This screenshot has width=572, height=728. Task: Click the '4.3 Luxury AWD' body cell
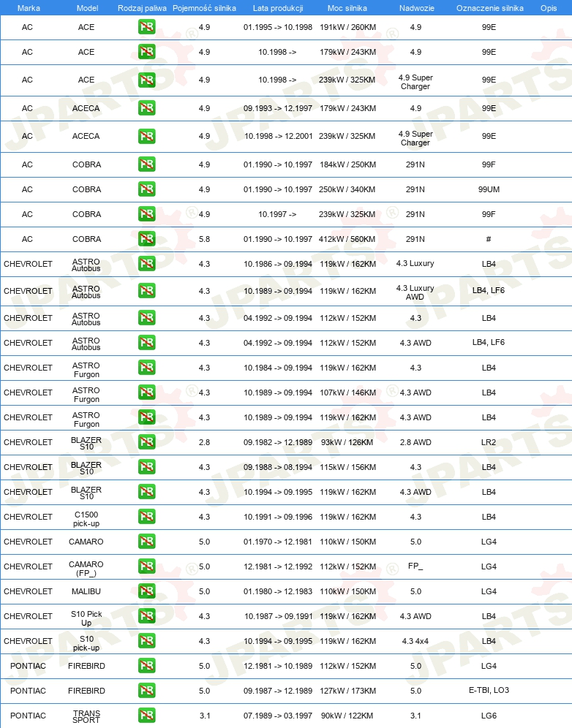click(415, 292)
